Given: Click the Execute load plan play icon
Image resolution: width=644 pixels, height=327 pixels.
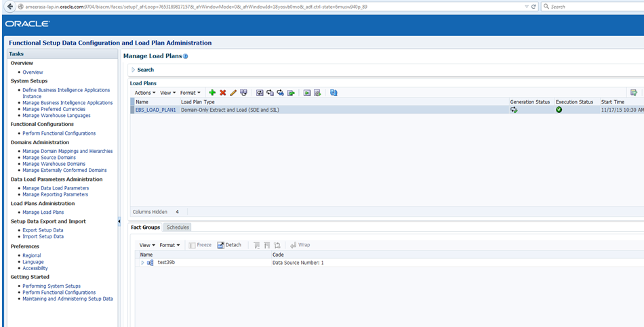Looking at the screenshot, I should point(307,93).
